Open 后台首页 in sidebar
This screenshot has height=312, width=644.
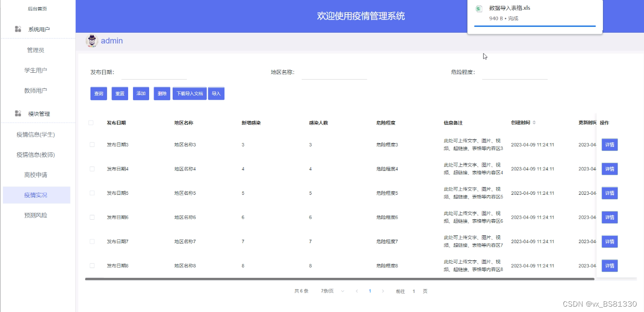coord(38,9)
